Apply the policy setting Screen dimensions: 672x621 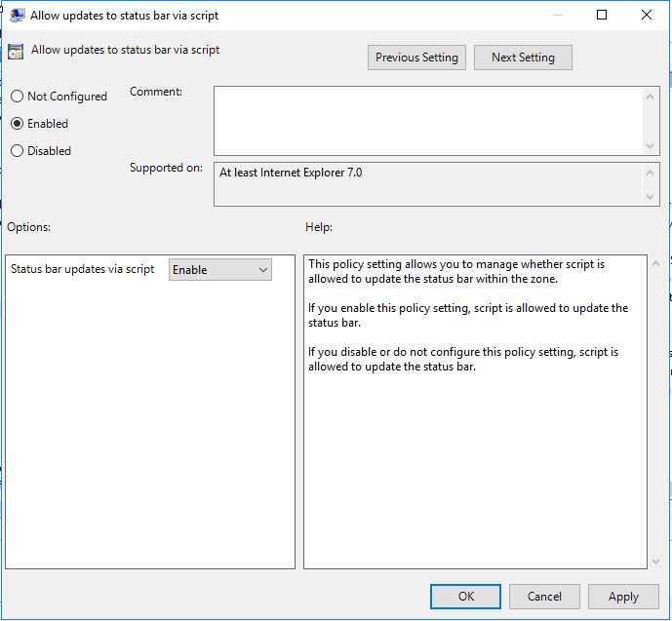click(623, 597)
